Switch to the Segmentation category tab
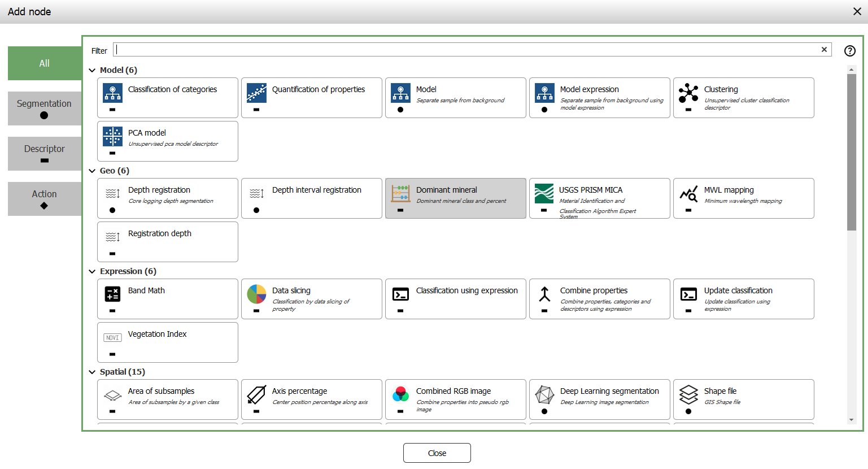 click(44, 108)
